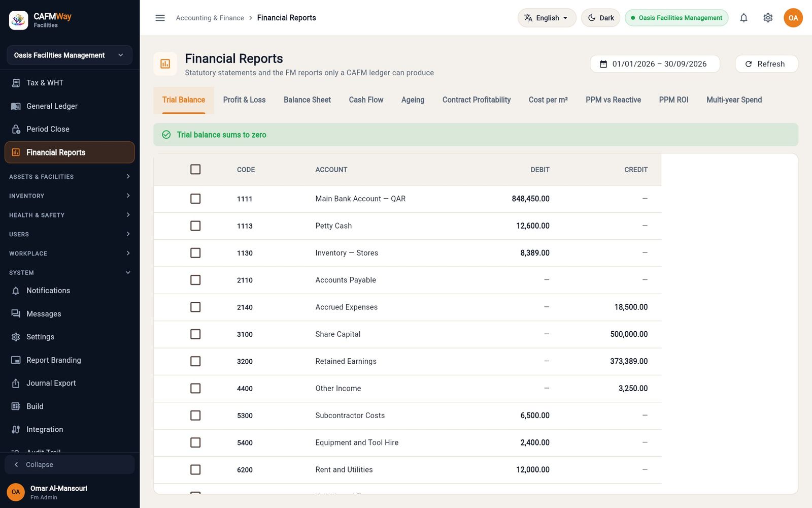This screenshot has width=812, height=508.
Task: Open the OA user avatar menu
Action: click(x=793, y=18)
